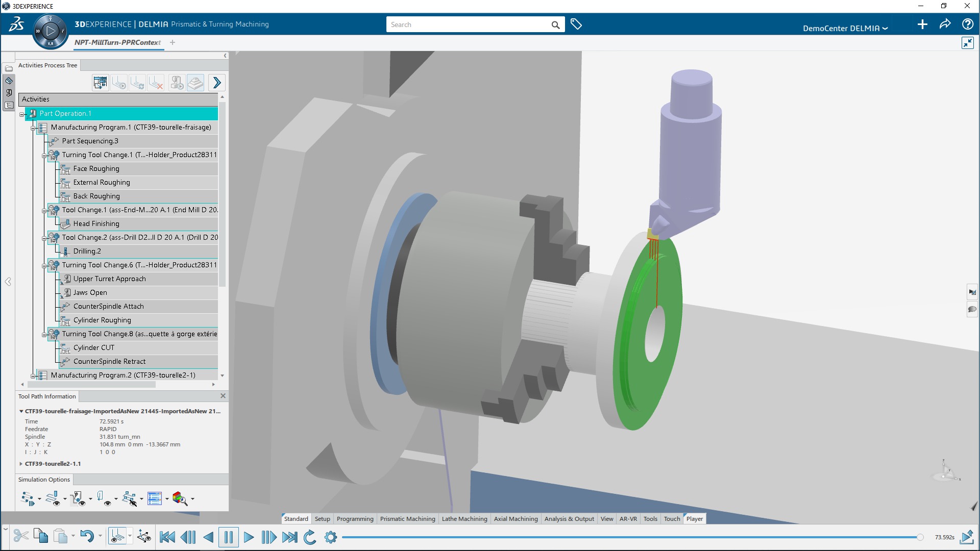Collapse the Part Operation.1 tree node
Screen dimensions: 980x551
coord(21,114)
